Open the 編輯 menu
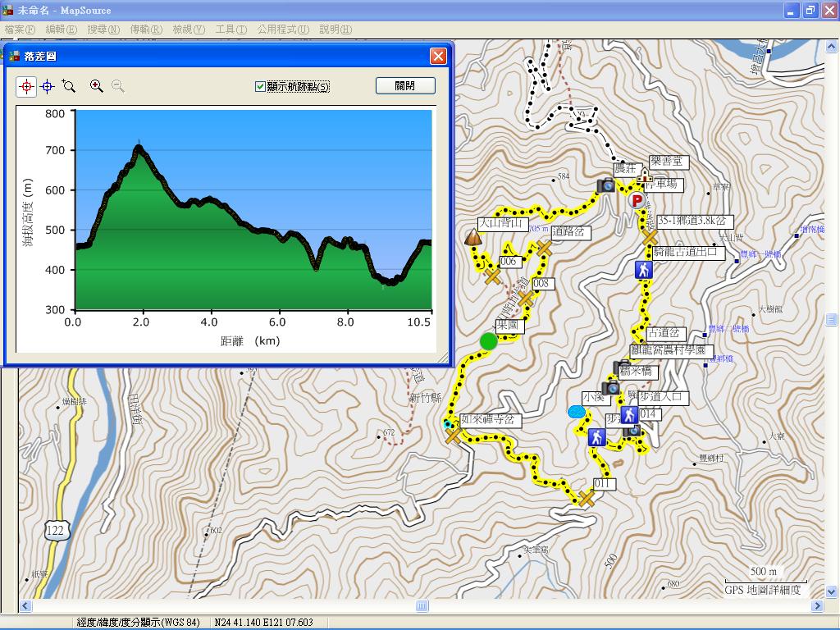The height and width of the screenshot is (630, 840). (61, 29)
